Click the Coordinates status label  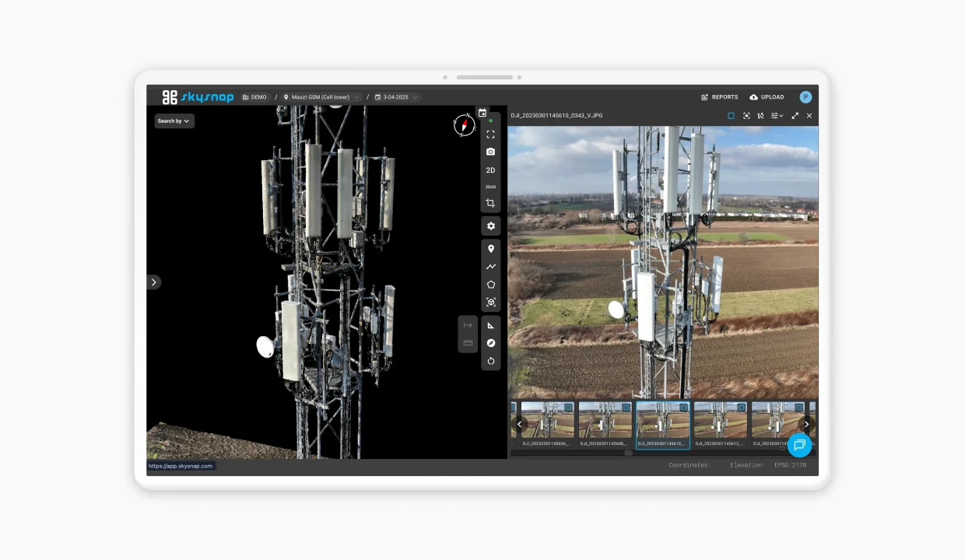click(x=690, y=465)
